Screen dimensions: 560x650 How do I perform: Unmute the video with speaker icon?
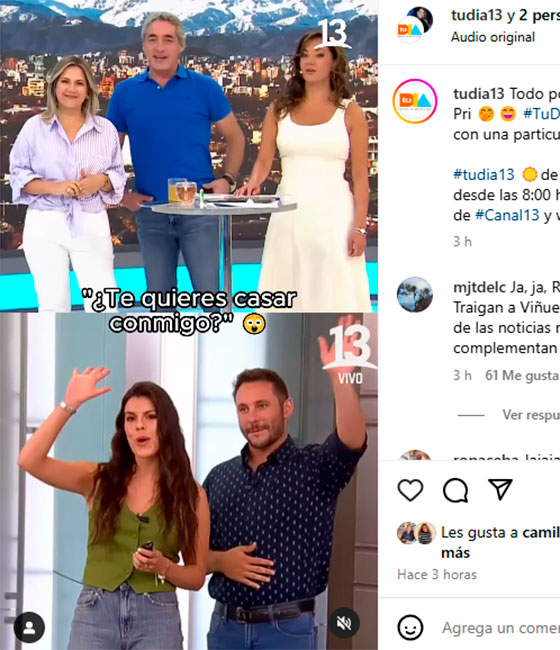click(344, 623)
